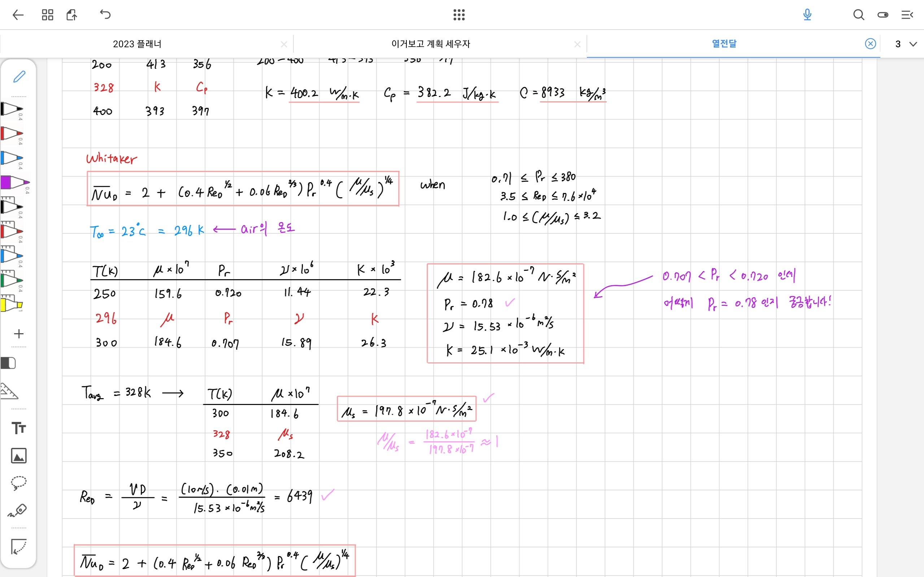The image size is (924, 577).
Task: Expand the page number 3 dropdown
Action: (913, 44)
